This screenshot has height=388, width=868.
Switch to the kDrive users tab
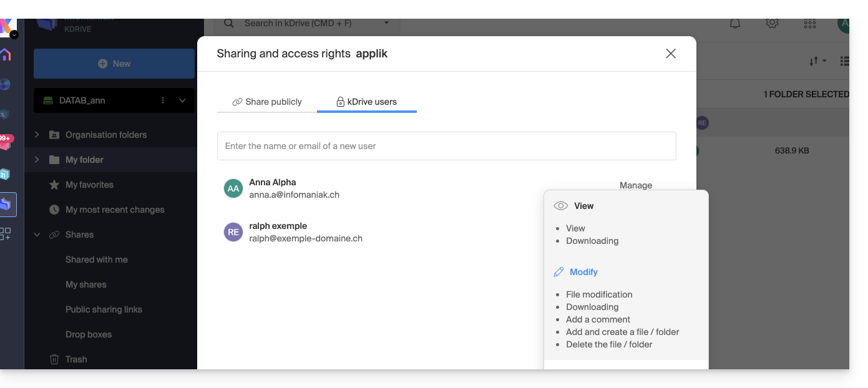(x=366, y=102)
